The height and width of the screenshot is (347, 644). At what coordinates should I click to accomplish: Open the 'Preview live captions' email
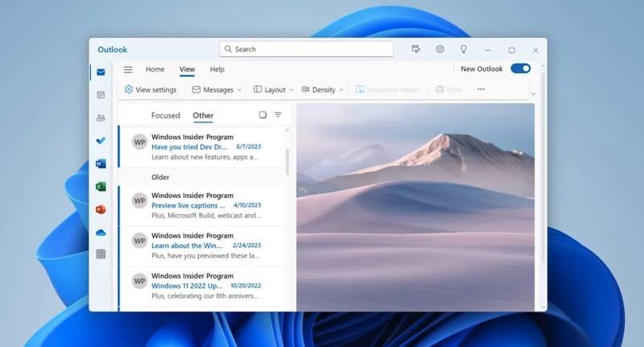pos(201,205)
